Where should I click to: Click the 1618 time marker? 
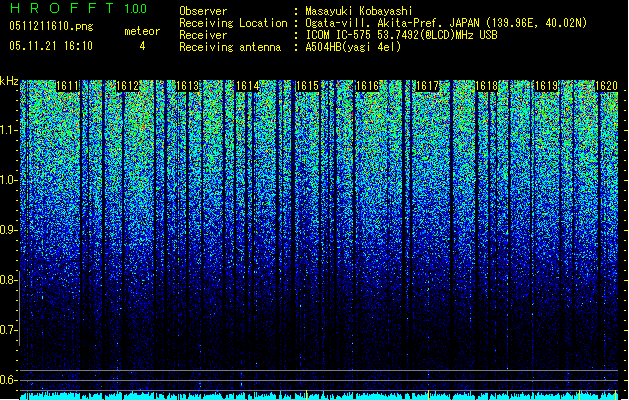click(487, 86)
